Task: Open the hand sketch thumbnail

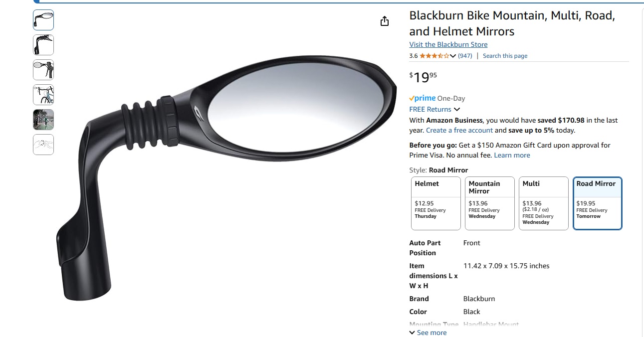Action: point(43,145)
